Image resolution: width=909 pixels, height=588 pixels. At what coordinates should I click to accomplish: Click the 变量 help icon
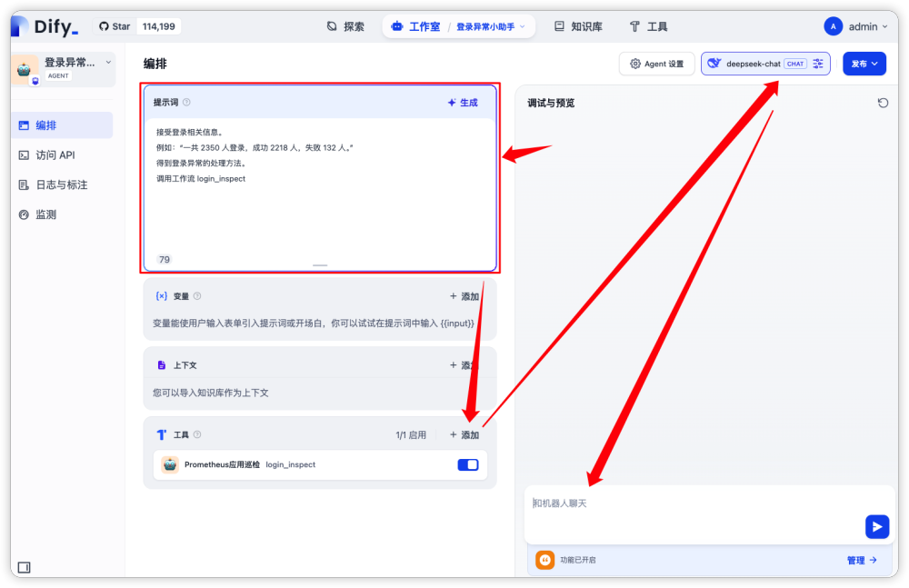point(197,295)
